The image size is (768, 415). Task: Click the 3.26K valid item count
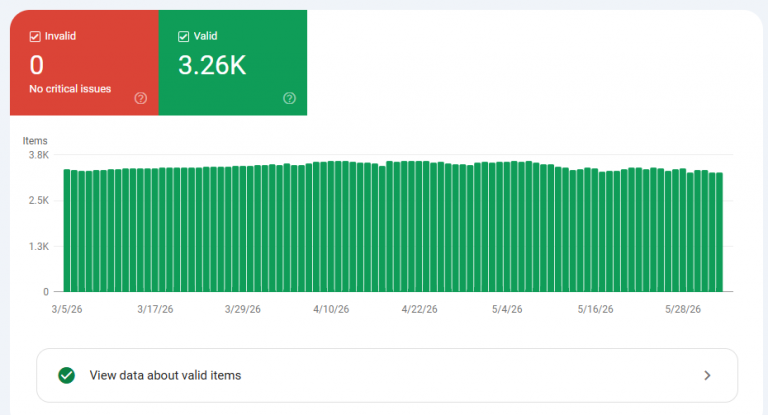click(x=212, y=65)
